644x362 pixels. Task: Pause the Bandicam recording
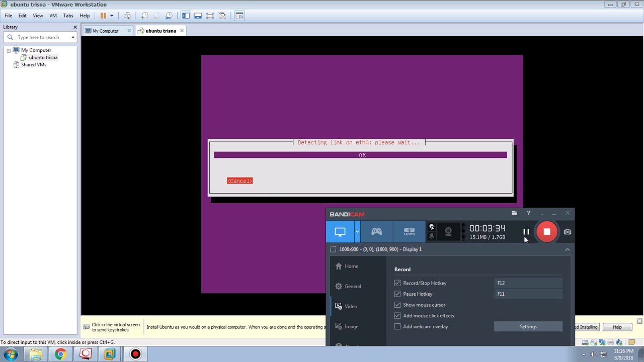(x=526, y=232)
